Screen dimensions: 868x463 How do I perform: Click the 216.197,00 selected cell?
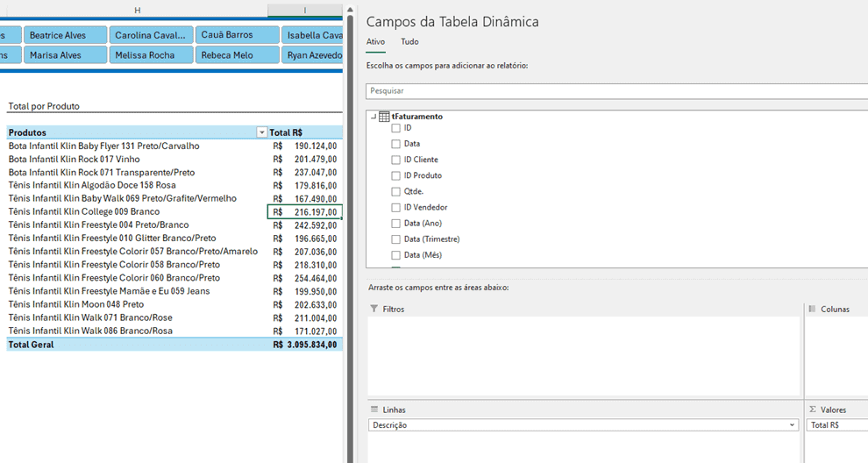pos(305,212)
